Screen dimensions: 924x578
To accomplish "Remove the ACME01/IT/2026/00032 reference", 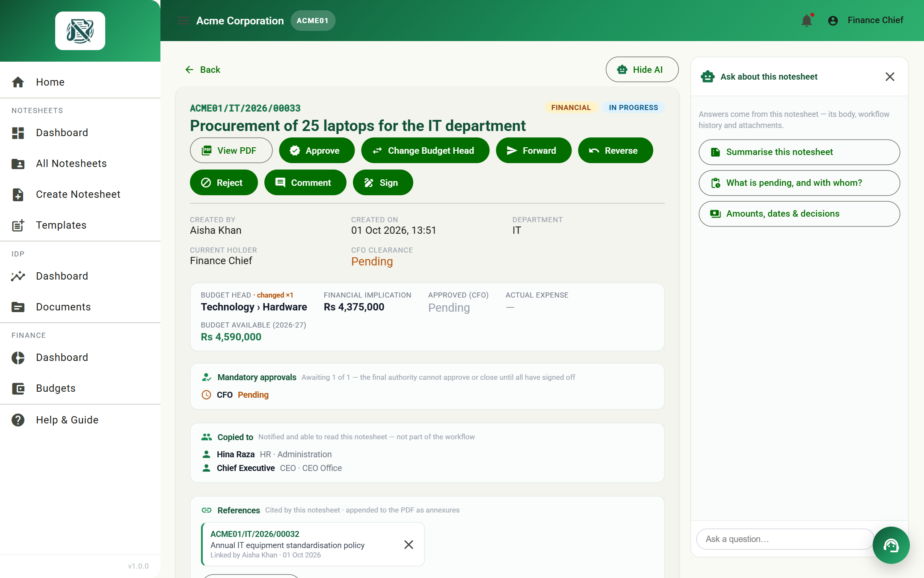I will pyautogui.click(x=409, y=545).
